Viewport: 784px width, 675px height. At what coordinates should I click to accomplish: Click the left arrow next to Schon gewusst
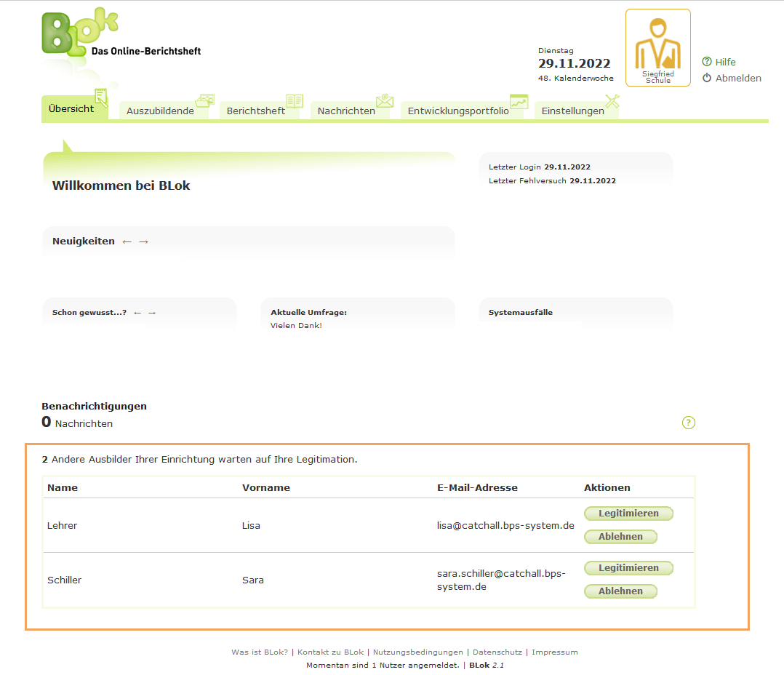[x=137, y=313]
